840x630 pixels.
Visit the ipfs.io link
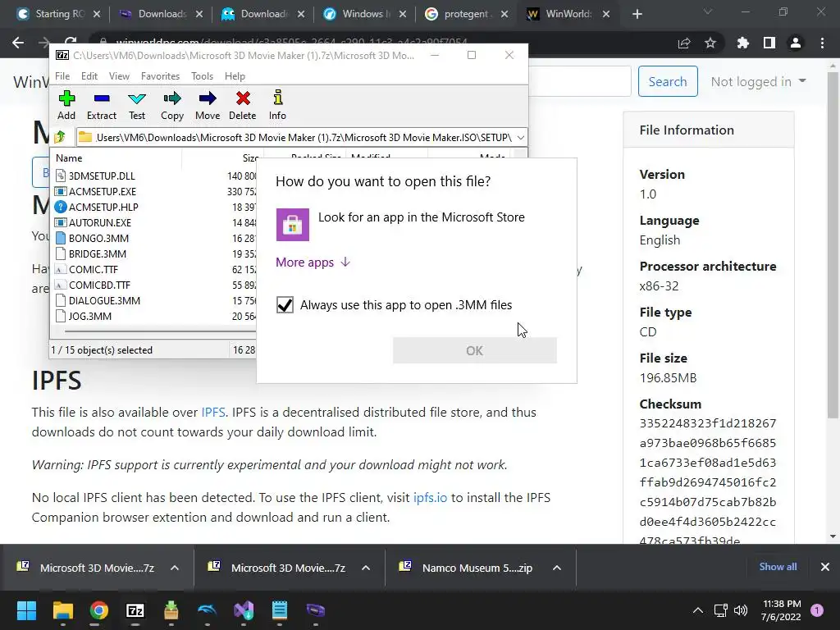coord(430,497)
